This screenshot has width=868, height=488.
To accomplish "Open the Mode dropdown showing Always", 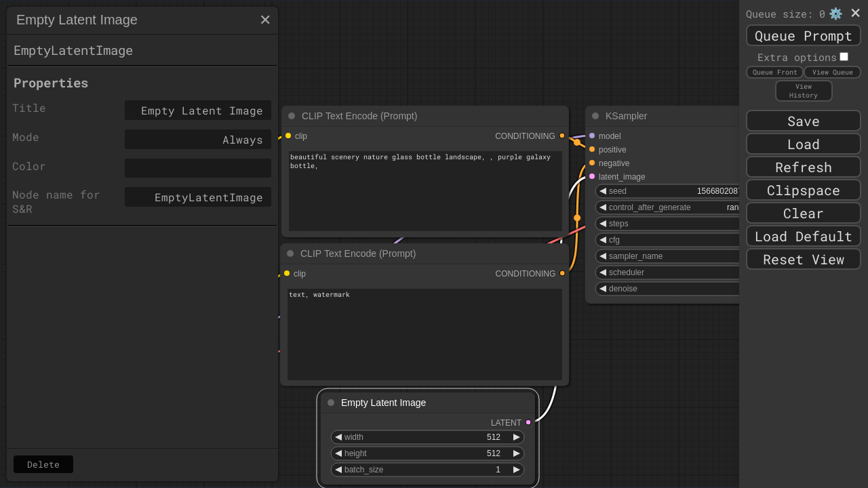I will [197, 140].
